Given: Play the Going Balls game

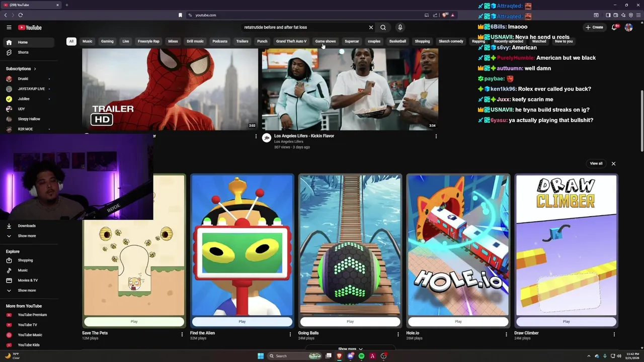Looking at the screenshot, I should (350, 322).
